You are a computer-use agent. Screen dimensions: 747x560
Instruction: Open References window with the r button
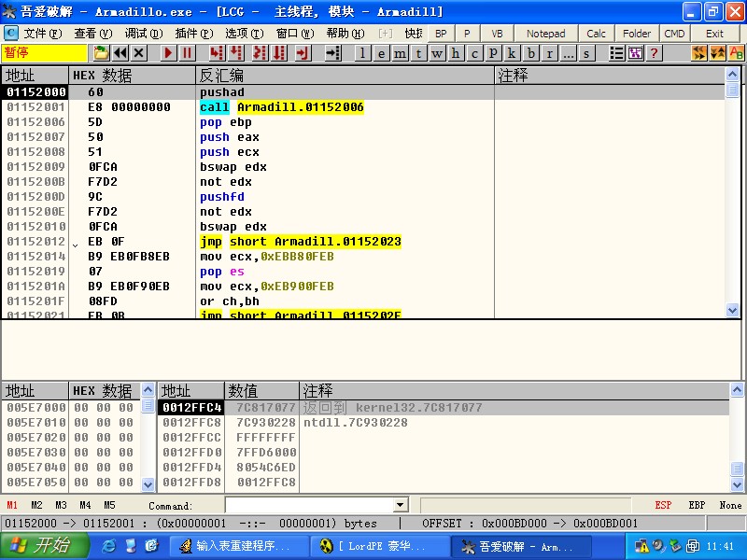549,53
